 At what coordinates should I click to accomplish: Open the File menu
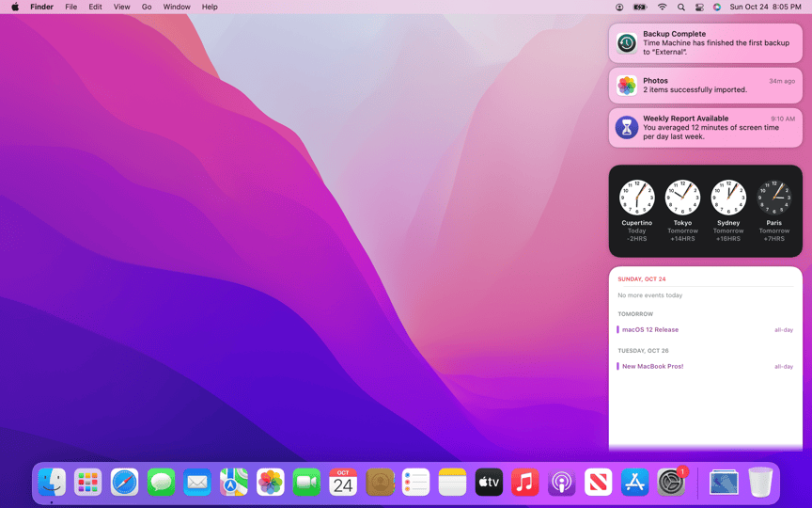(x=70, y=7)
